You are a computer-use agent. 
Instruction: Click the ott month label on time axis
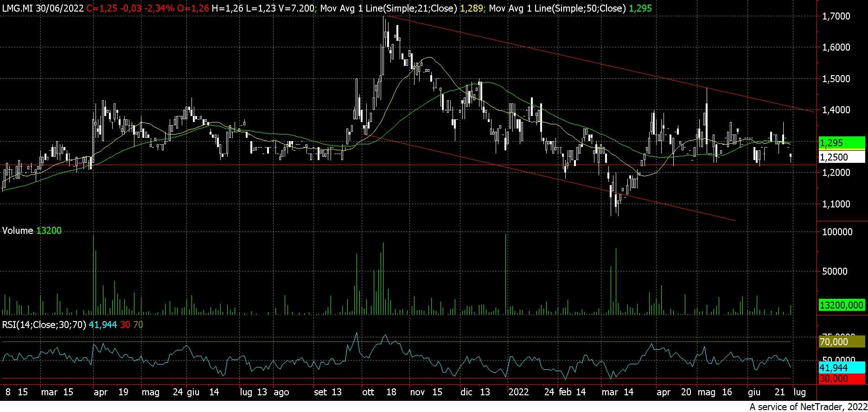(x=368, y=392)
